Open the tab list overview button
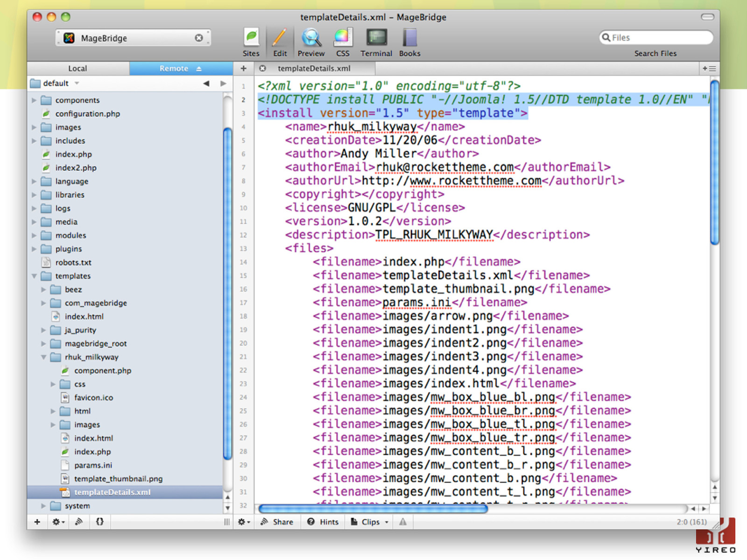The height and width of the screenshot is (560, 747). (x=709, y=68)
